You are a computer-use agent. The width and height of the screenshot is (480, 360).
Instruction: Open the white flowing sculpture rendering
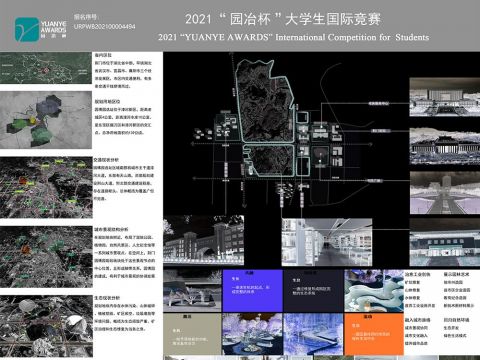(374, 291)
